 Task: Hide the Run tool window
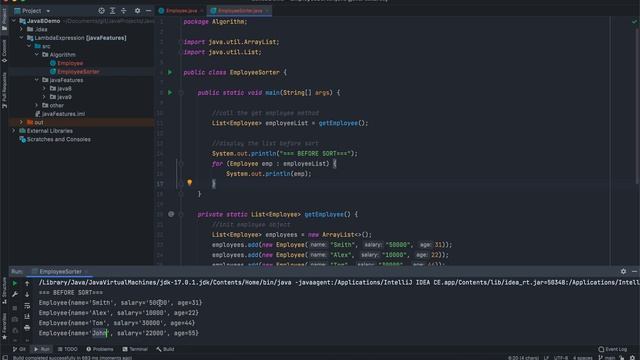pos(634,271)
